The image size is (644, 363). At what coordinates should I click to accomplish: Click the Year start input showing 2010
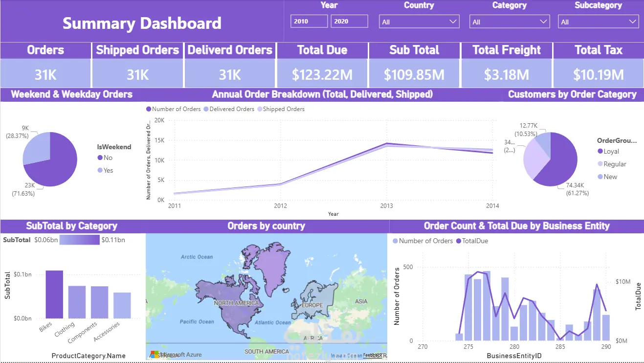click(x=309, y=21)
